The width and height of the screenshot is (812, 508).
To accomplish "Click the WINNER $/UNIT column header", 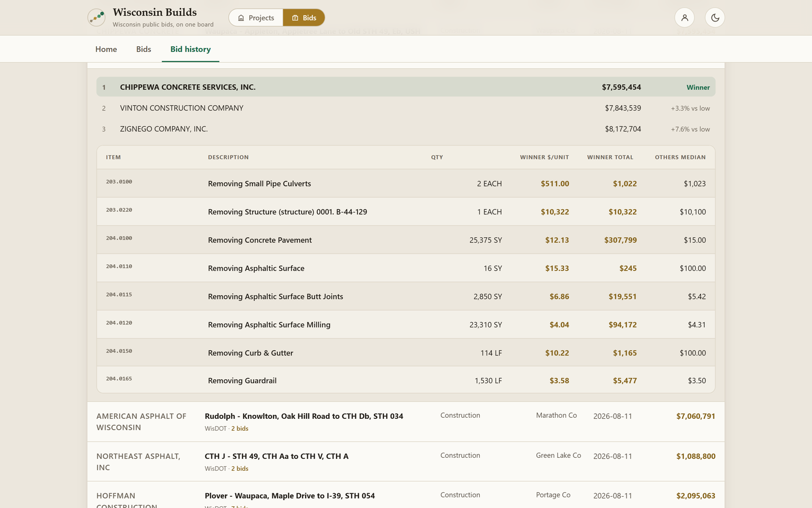I will coord(544,157).
